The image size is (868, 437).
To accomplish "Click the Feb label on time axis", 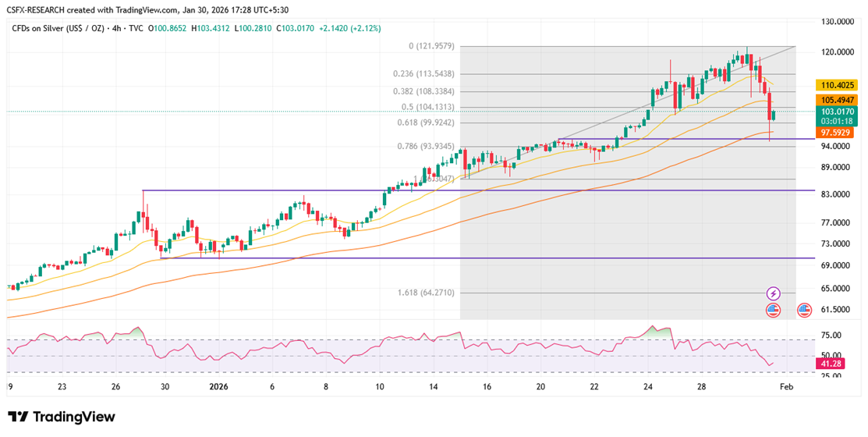I will [x=786, y=386].
